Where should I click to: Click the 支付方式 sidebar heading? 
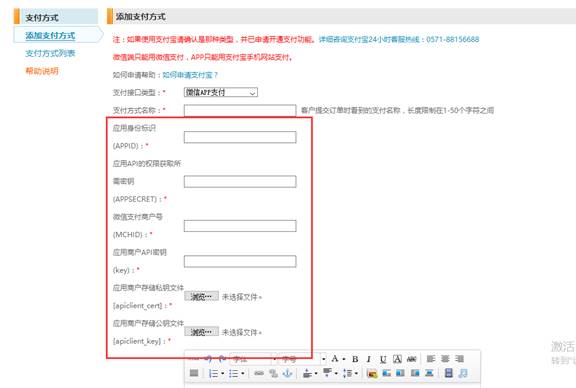click(x=42, y=17)
